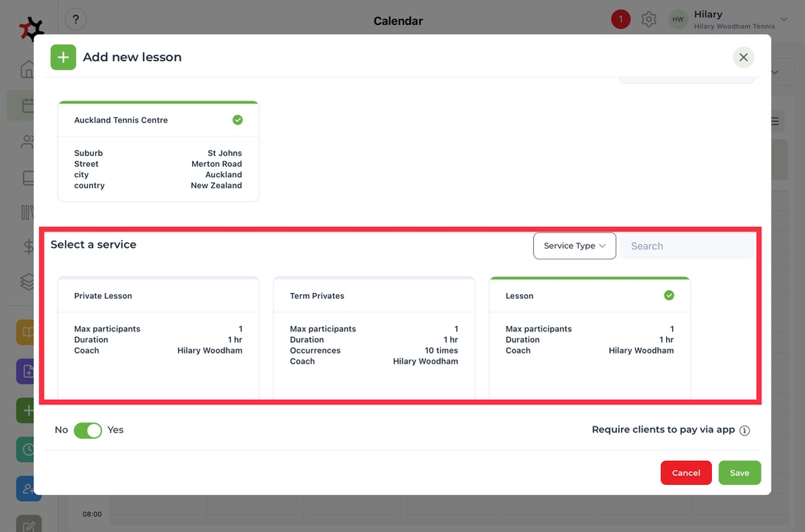This screenshot has width=805, height=532.
Task: Click the help question mark icon
Action: pyautogui.click(x=76, y=20)
